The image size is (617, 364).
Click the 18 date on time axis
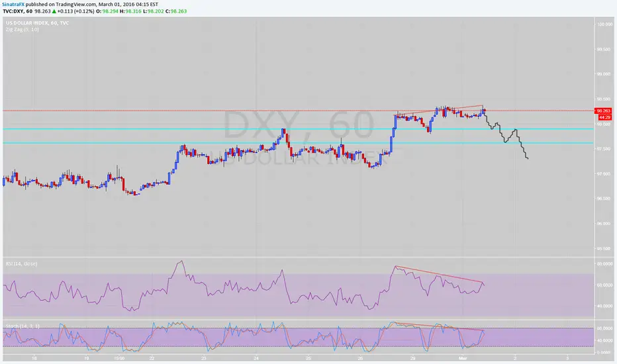point(34,358)
